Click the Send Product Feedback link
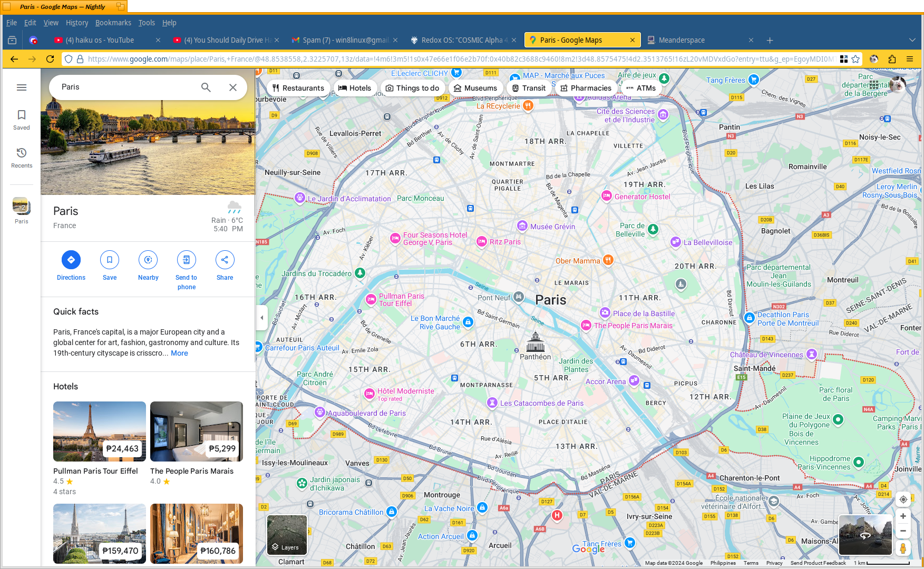Screen dimensions: 924x569 click(818, 563)
